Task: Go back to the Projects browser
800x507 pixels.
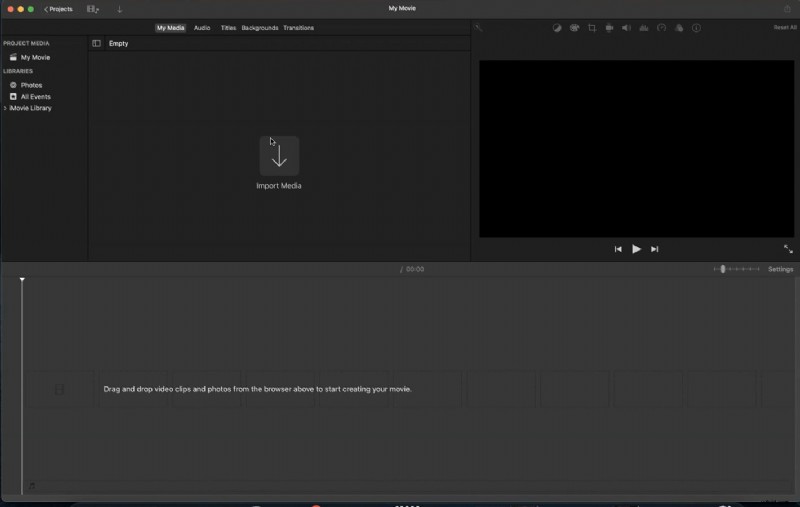Action: (58, 9)
